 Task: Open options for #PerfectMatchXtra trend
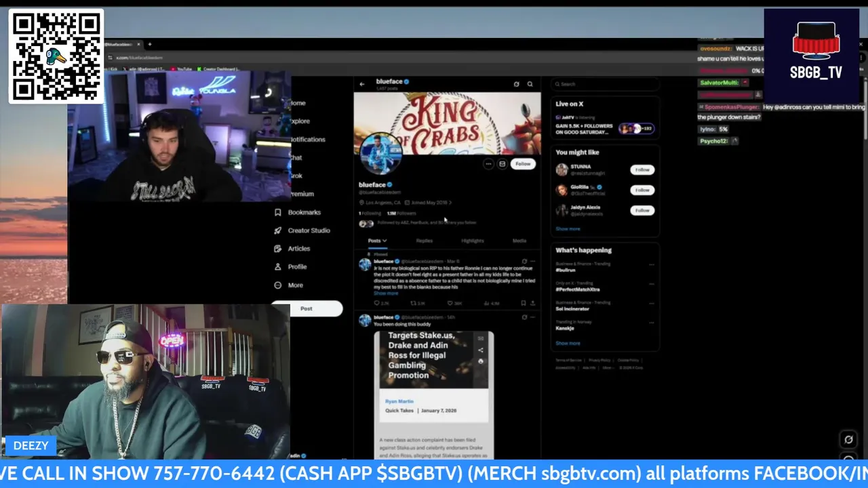coord(652,284)
